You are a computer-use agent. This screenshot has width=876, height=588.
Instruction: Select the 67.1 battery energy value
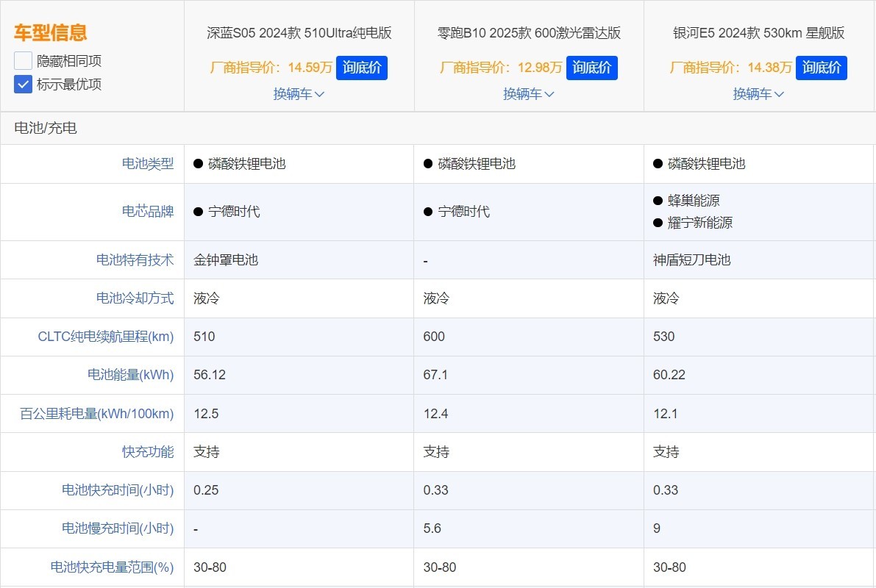435,375
